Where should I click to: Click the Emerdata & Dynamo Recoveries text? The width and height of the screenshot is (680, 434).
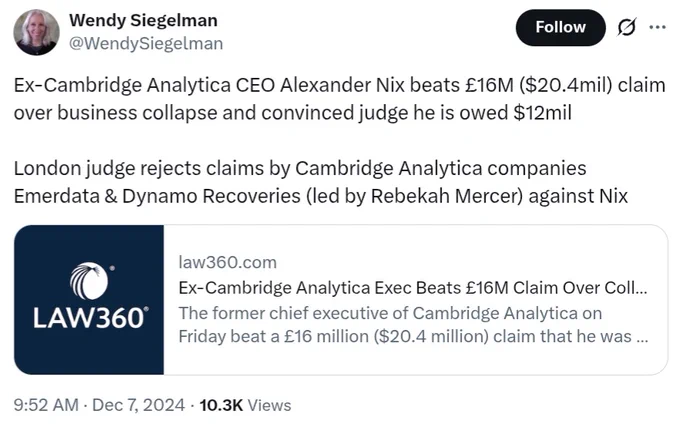(157, 196)
